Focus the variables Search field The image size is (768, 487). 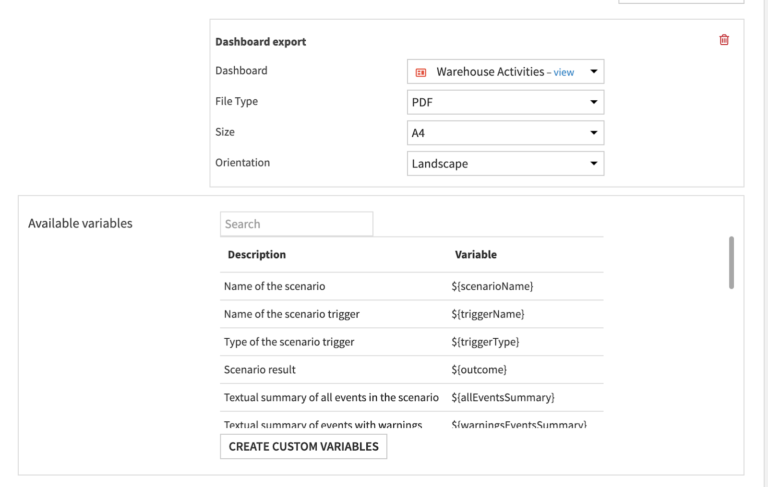coord(296,224)
